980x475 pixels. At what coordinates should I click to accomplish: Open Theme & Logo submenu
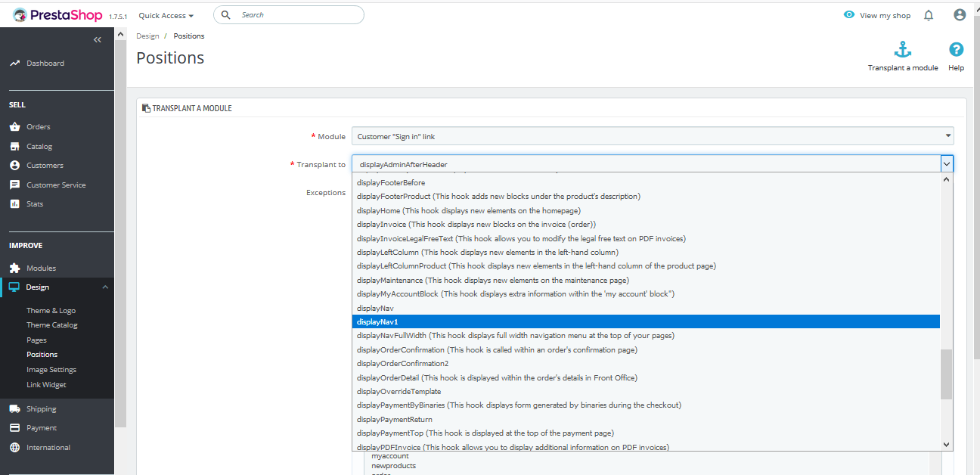(51, 311)
